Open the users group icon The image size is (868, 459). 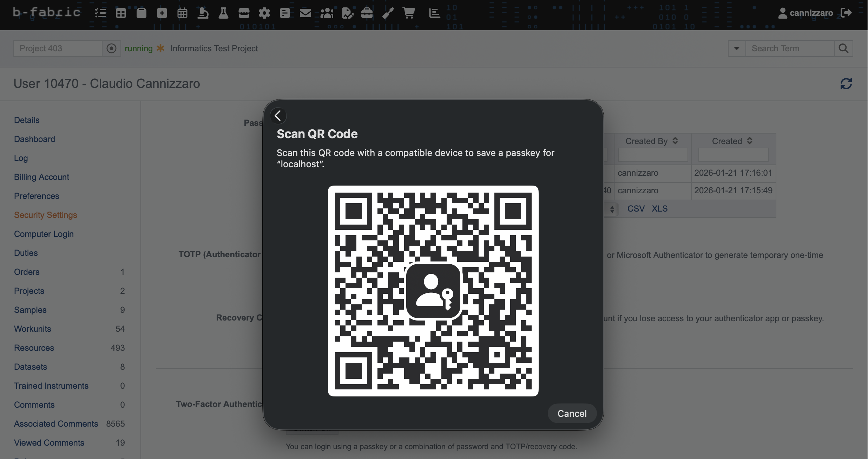click(327, 13)
